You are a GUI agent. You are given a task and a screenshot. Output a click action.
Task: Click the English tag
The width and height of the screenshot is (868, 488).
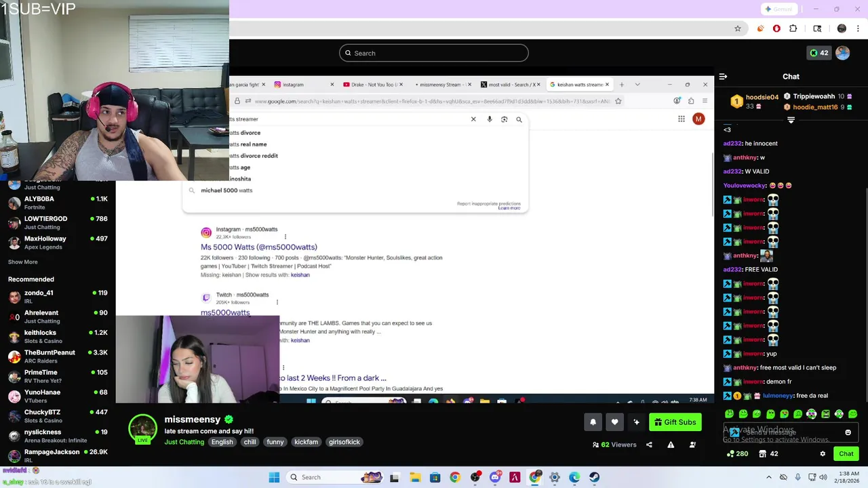click(222, 442)
